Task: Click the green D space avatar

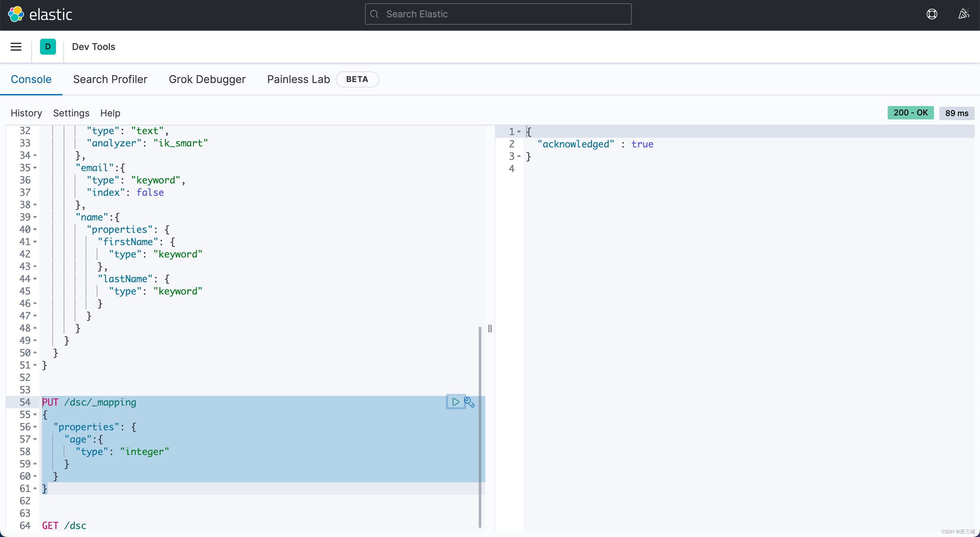Action: 48,47
